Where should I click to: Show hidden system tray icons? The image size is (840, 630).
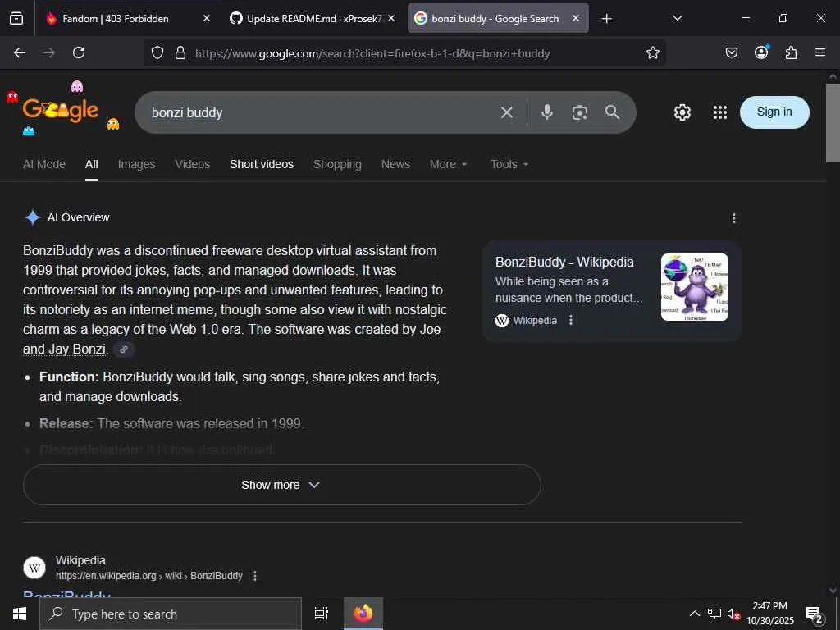(x=694, y=614)
